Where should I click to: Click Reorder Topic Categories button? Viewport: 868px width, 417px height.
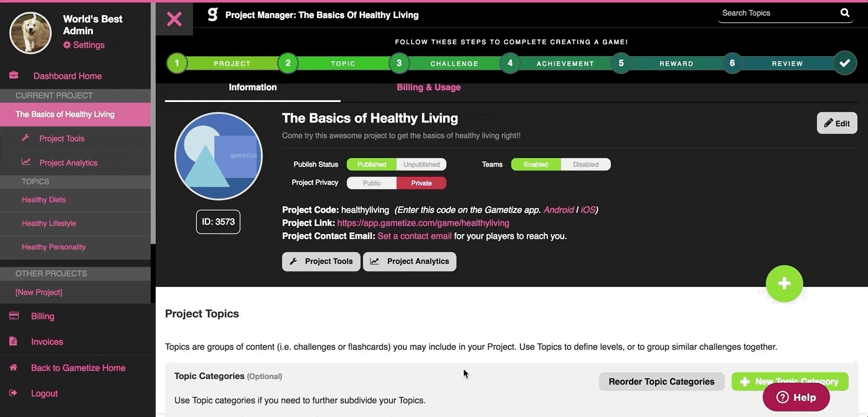(x=661, y=382)
